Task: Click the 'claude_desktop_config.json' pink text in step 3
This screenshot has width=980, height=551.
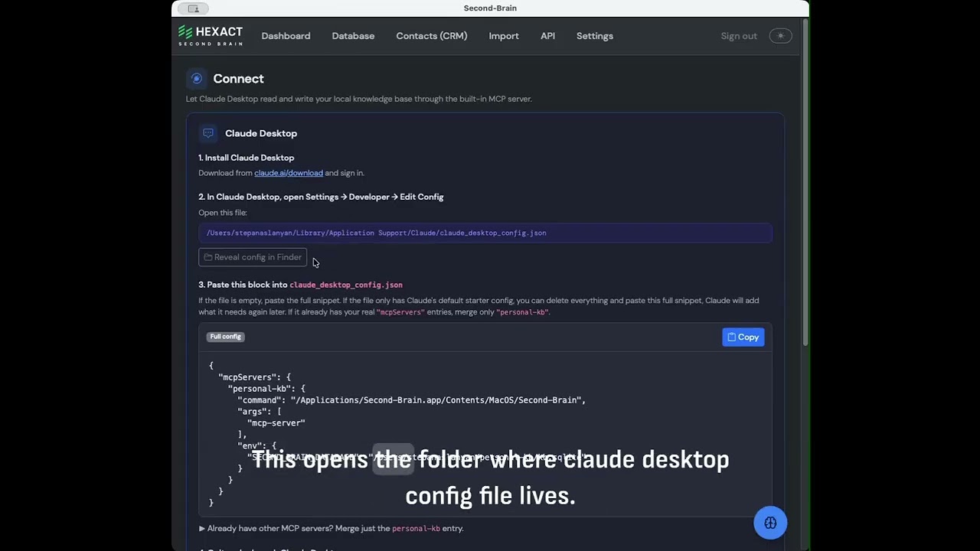Action: click(x=346, y=285)
